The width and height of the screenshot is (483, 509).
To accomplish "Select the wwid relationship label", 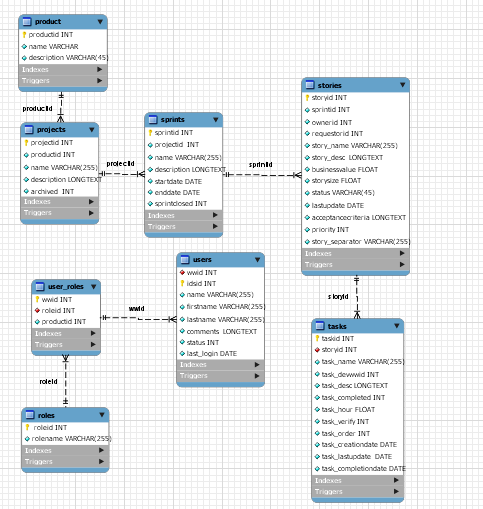I will click(136, 309).
